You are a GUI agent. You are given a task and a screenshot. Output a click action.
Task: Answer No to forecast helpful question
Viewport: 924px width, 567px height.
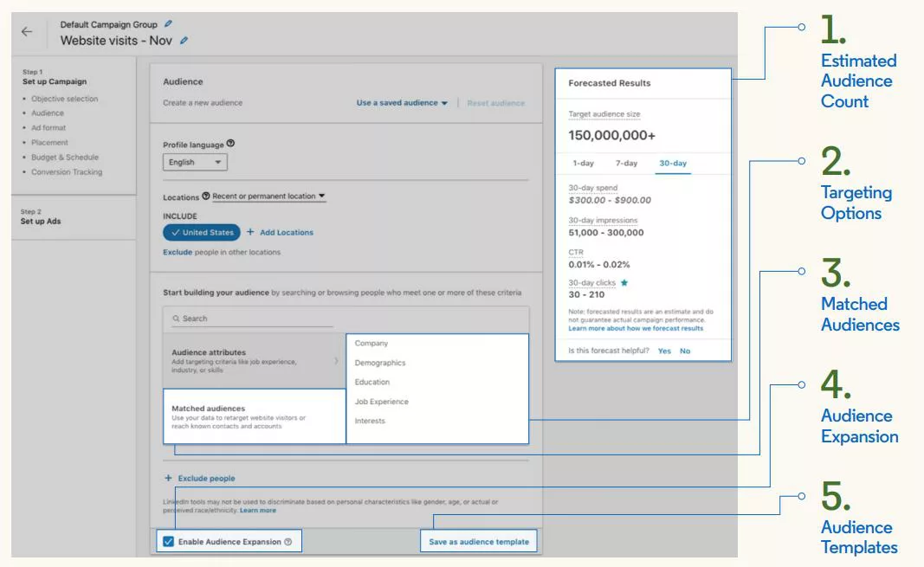coord(685,351)
